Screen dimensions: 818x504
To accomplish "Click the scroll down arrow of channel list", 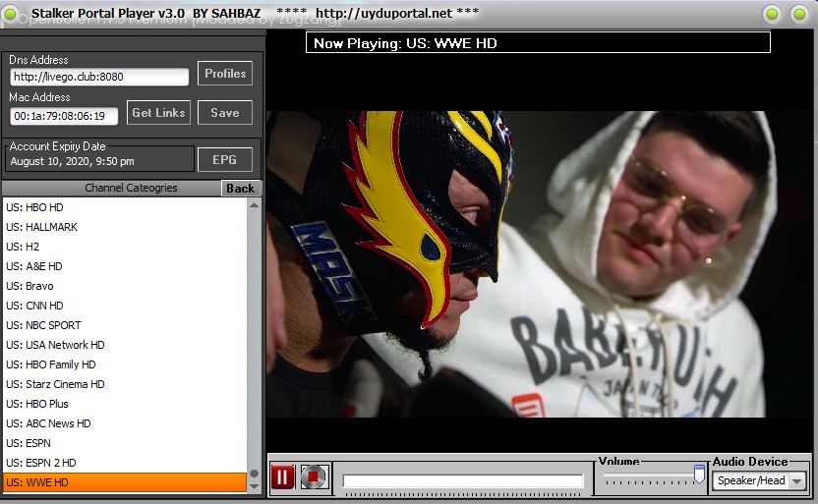I will pos(255,485).
